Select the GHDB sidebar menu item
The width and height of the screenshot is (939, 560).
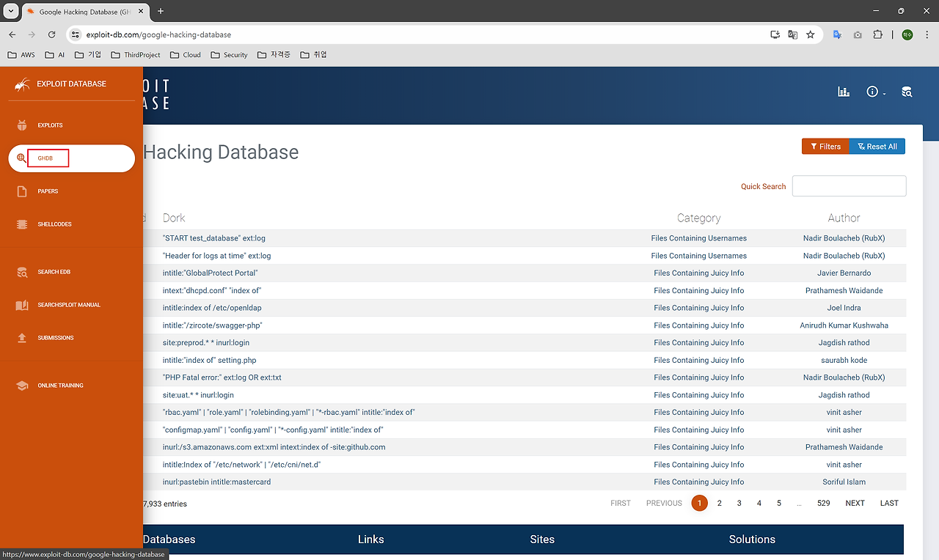[x=71, y=158]
